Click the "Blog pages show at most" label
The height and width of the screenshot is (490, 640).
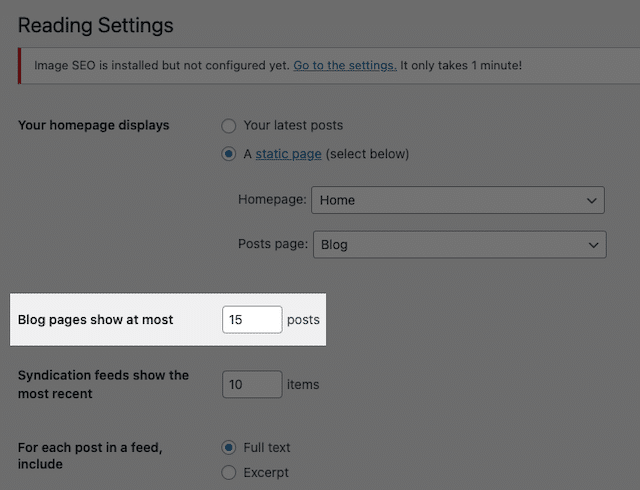point(96,320)
